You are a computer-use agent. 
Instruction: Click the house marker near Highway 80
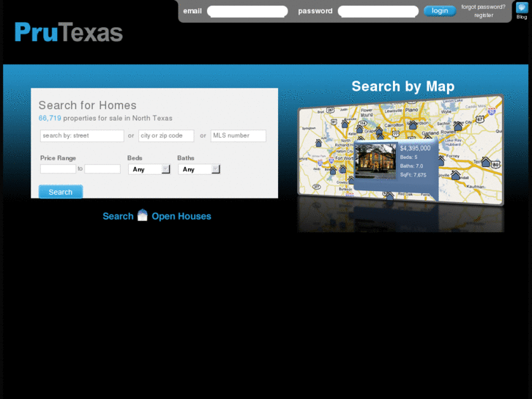(486, 162)
